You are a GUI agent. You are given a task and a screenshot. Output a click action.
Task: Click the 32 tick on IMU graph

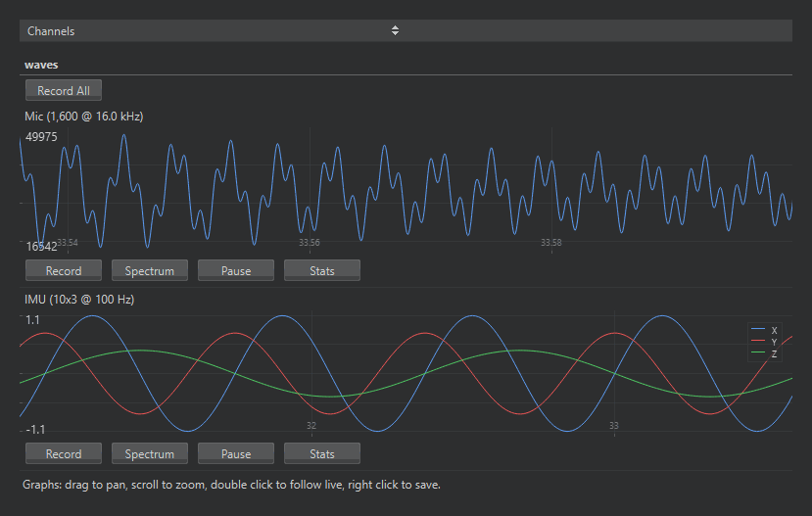tap(311, 426)
